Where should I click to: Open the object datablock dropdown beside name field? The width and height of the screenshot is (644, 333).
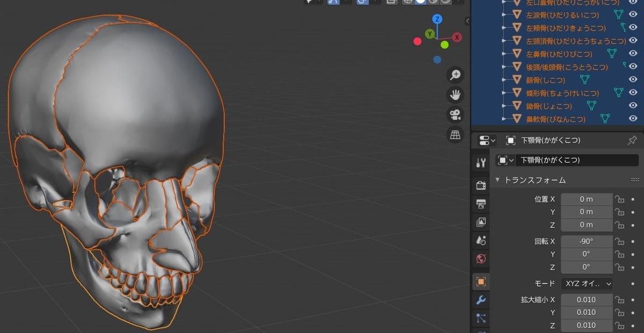[506, 160]
